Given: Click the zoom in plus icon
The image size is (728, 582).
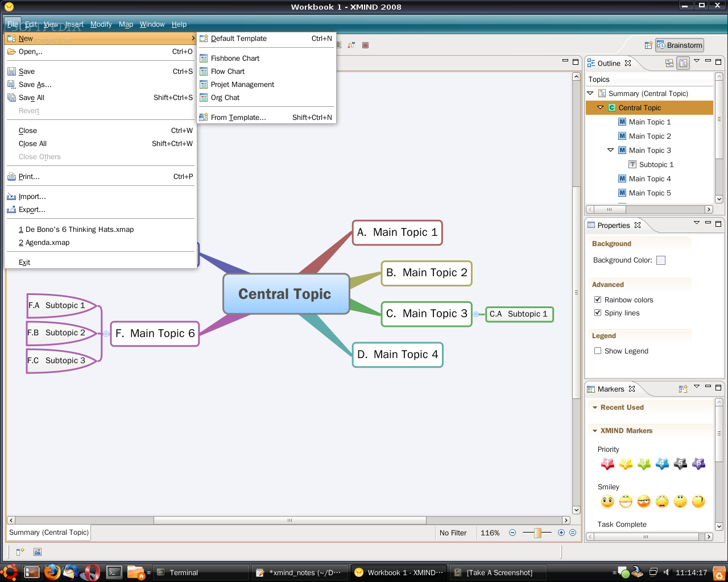Looking at the screenshot, I should coord(561,533).
